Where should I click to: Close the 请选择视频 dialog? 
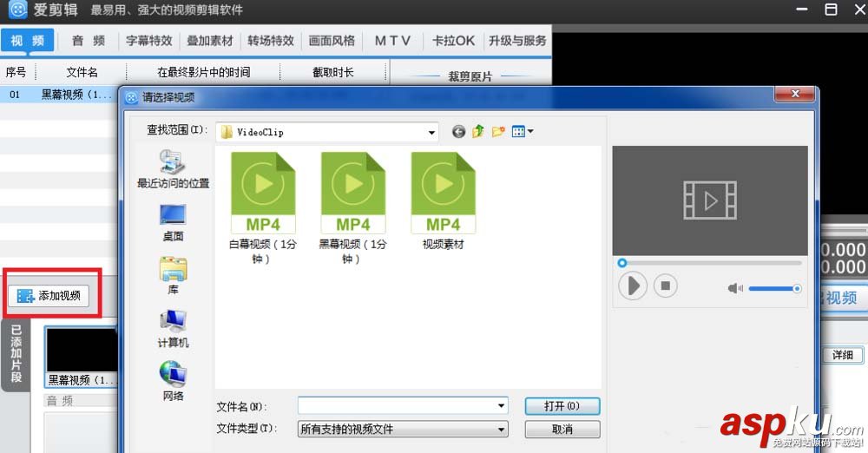pyautogui.click(x=795, y=94)
